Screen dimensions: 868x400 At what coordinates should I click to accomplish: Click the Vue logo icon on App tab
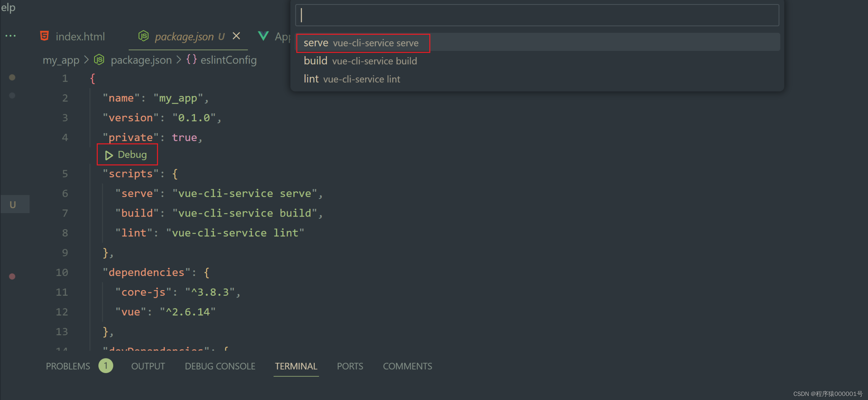click(263, 36)
